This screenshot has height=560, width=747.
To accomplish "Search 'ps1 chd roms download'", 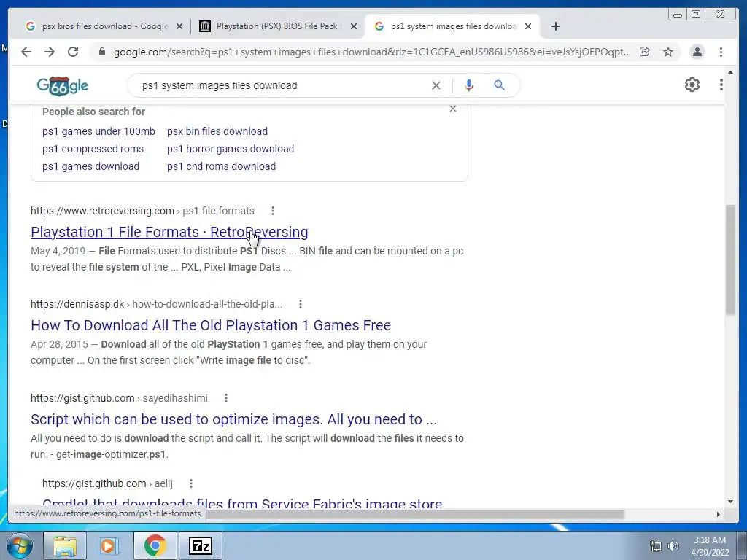I will 222,167.
